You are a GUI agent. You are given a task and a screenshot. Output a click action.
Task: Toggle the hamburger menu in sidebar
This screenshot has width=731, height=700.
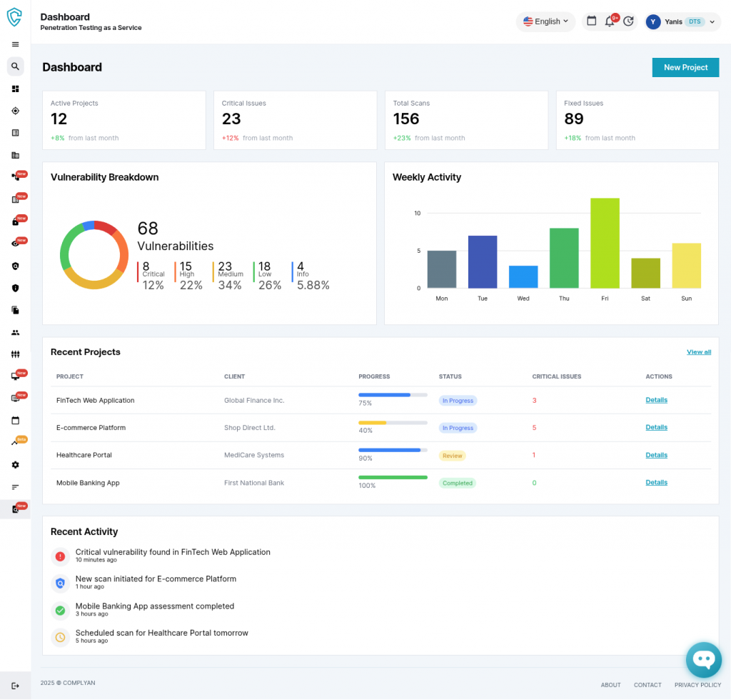click(15, 44)
